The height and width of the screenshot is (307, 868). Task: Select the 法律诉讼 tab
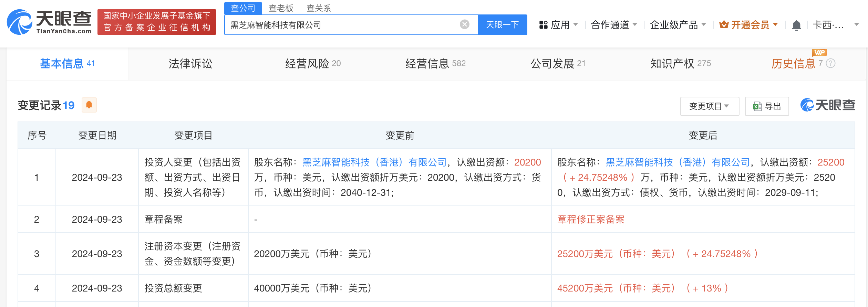coord(190,64)
